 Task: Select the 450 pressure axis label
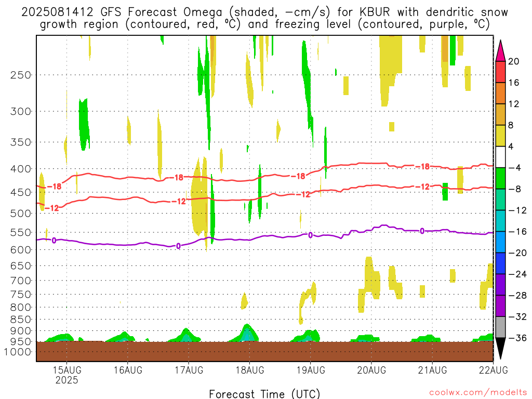(21, 192)
